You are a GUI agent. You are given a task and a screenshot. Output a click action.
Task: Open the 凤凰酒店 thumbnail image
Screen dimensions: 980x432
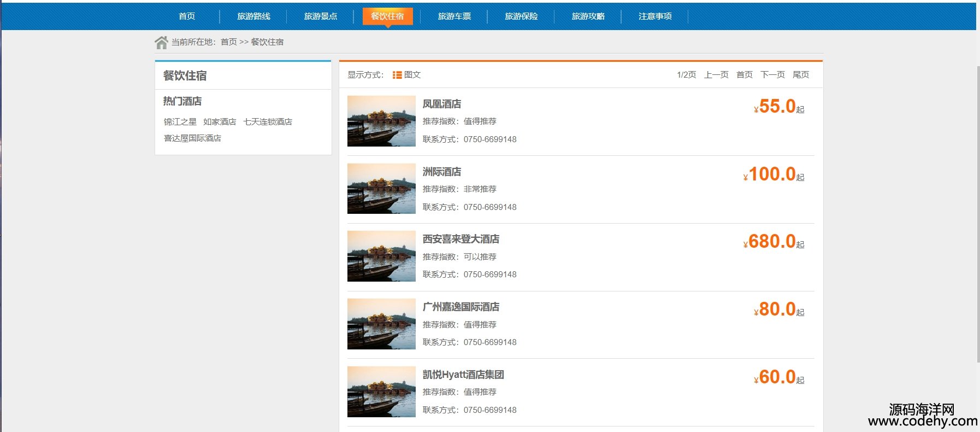(x=381, y=121)
